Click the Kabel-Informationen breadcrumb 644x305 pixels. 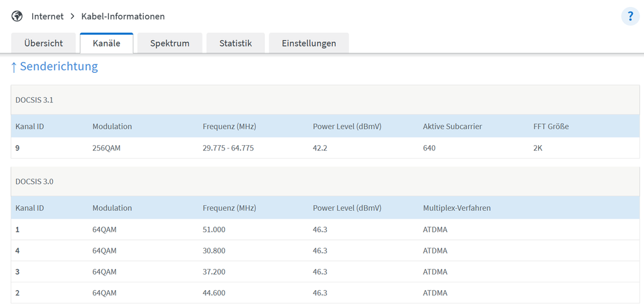123,16
